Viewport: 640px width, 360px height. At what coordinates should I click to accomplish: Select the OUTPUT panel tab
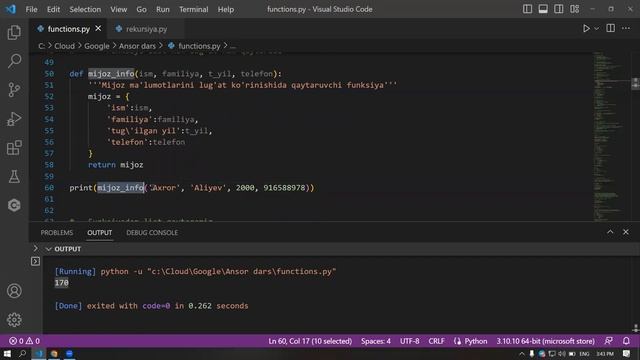point(100,233)
